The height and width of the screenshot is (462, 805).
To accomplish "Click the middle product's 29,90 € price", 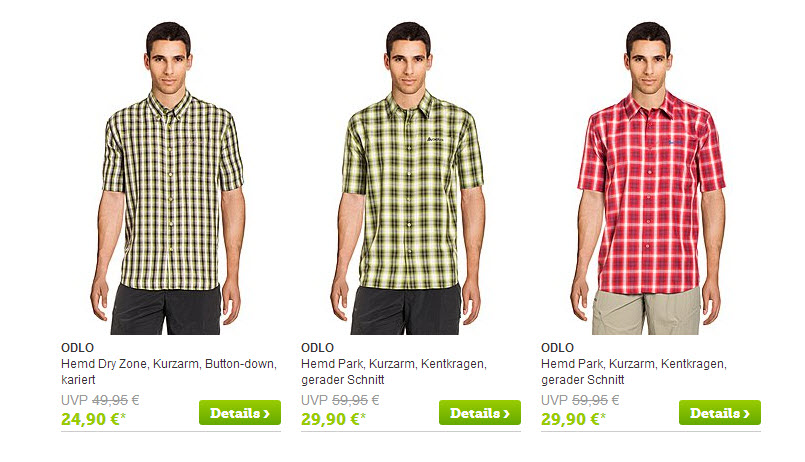I will (x=333, y=419).
